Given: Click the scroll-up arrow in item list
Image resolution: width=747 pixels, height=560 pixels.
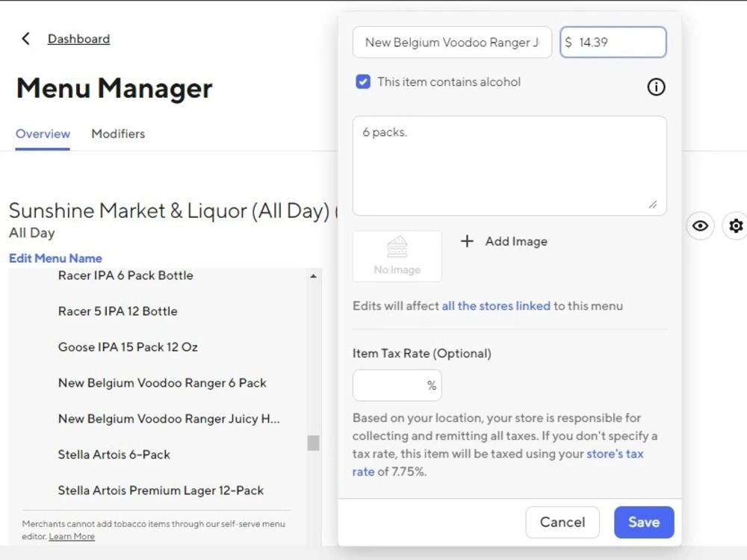Looking at the screenshot, I should (313, 276).
